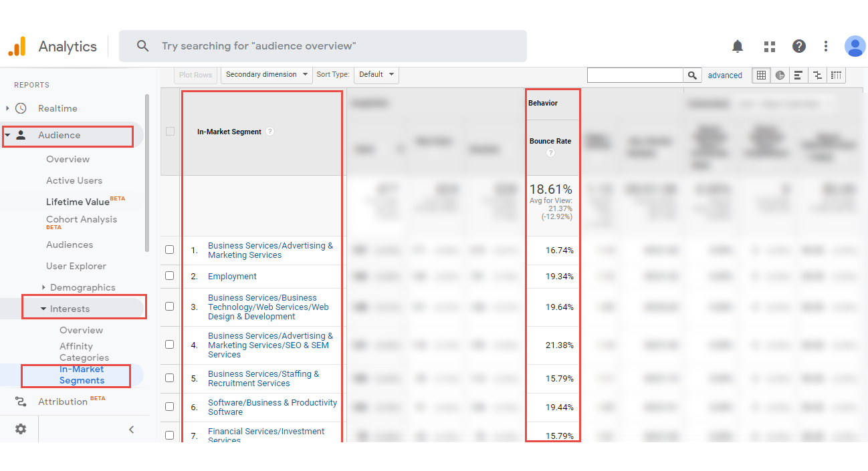Open the Secondary dimension dropdown
868x471 pixels.
tap(267, 75)
